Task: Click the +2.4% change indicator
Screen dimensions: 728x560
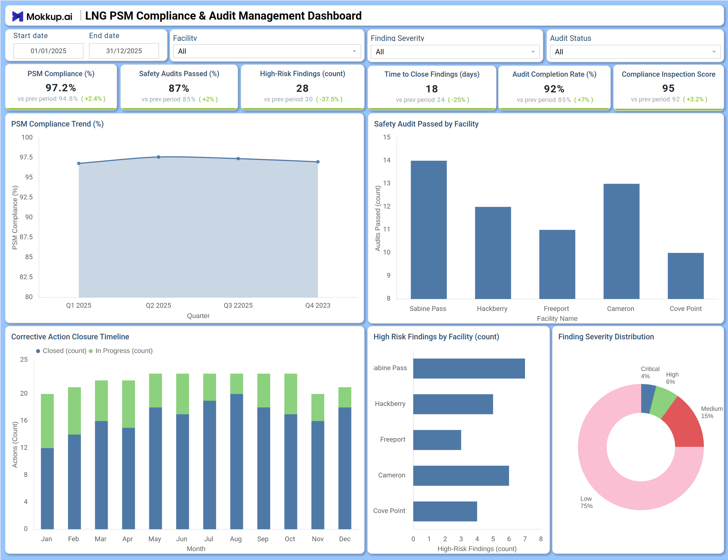Action: pos(93,99)
